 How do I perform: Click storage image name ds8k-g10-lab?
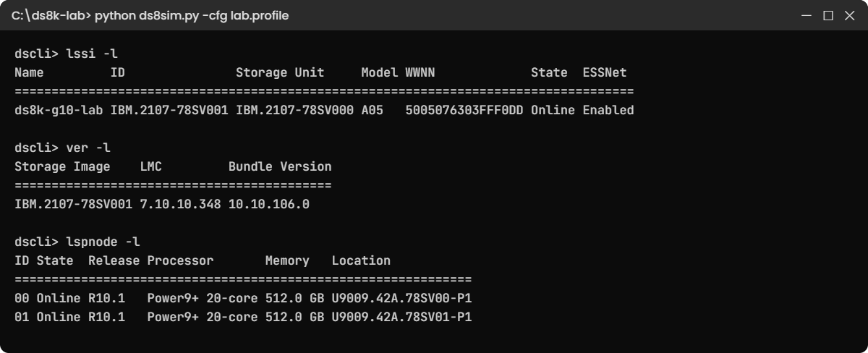point(59,110)
